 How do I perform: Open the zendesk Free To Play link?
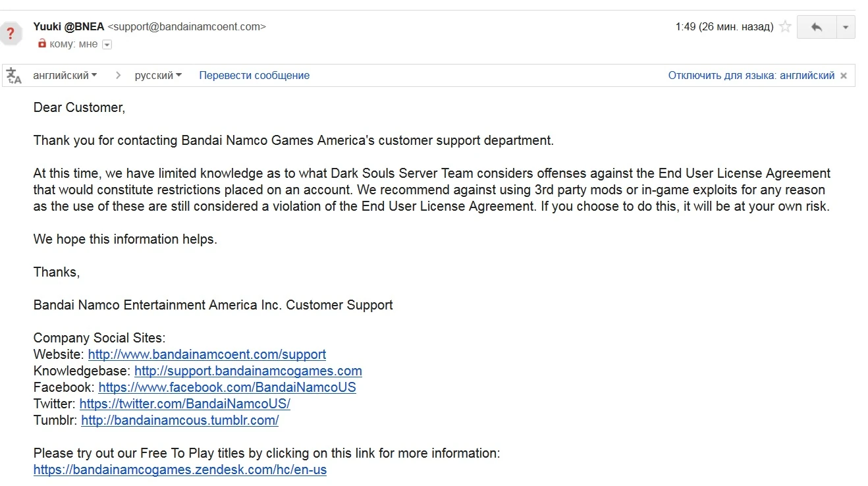click(x=180, y=470)
